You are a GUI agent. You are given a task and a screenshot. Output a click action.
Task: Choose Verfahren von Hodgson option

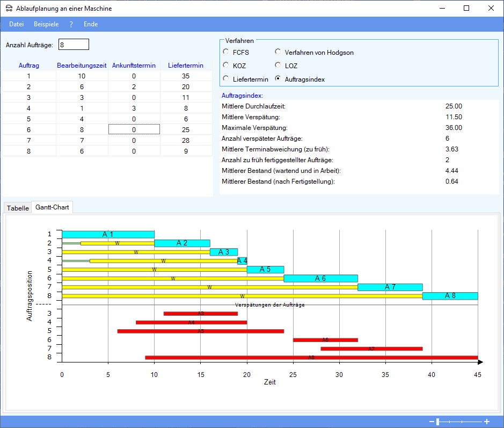[x=278, y=53]
